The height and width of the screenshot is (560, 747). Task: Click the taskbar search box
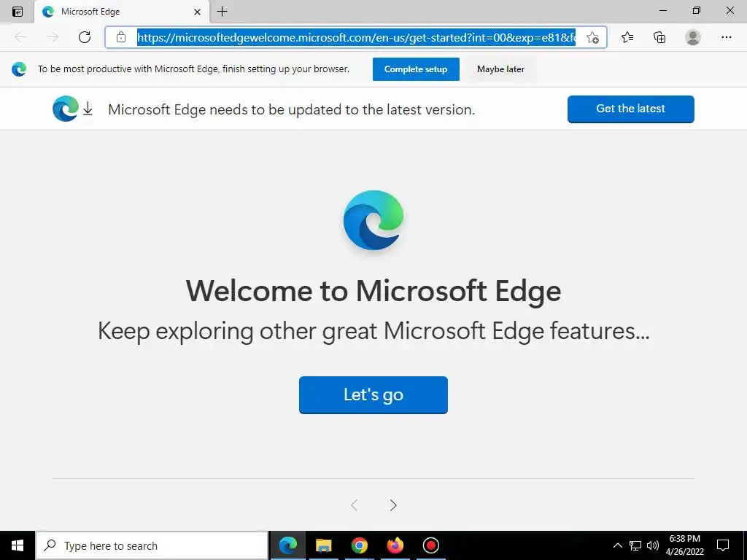tap(152, 545)
